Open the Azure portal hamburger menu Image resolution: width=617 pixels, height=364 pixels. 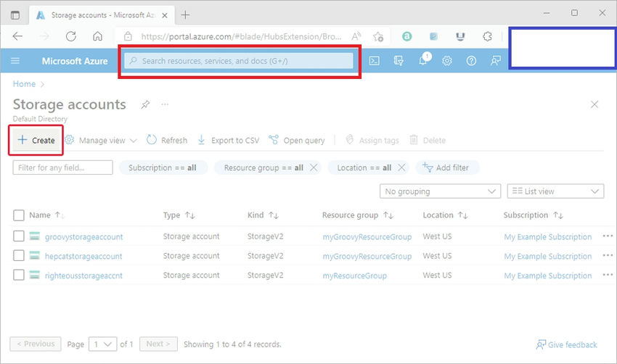[x=15, y=60]
